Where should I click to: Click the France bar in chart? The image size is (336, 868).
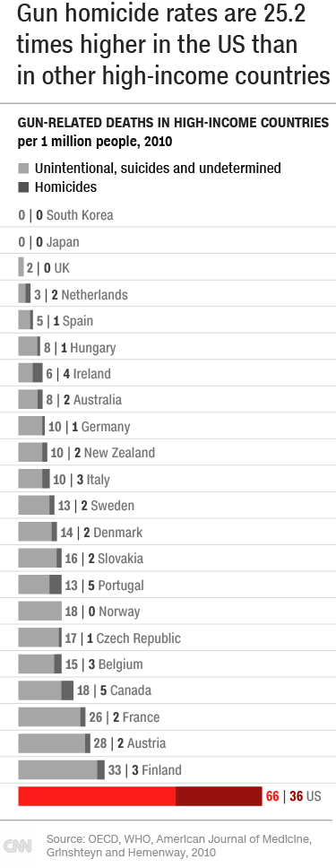coord(51,716)
